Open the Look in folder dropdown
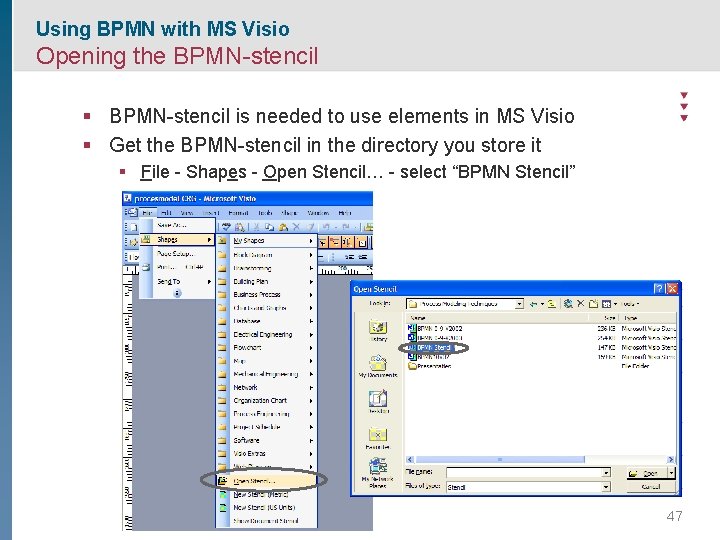The image size is (720, 540). (x=519, y=304)
